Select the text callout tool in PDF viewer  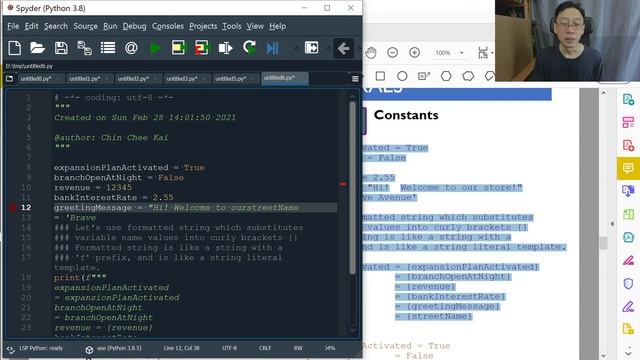coord(424,76)
